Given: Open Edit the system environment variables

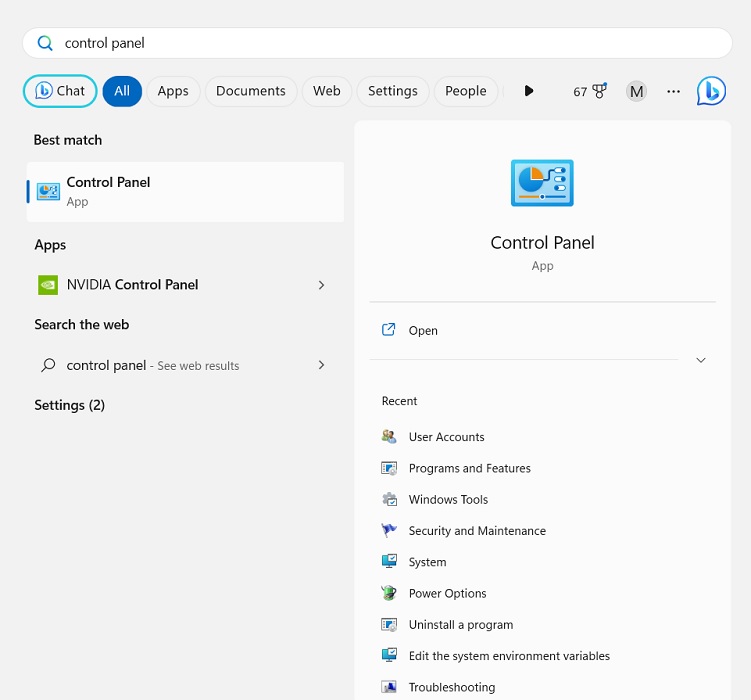Looking at the screenshot, I should tap(509, 656).
